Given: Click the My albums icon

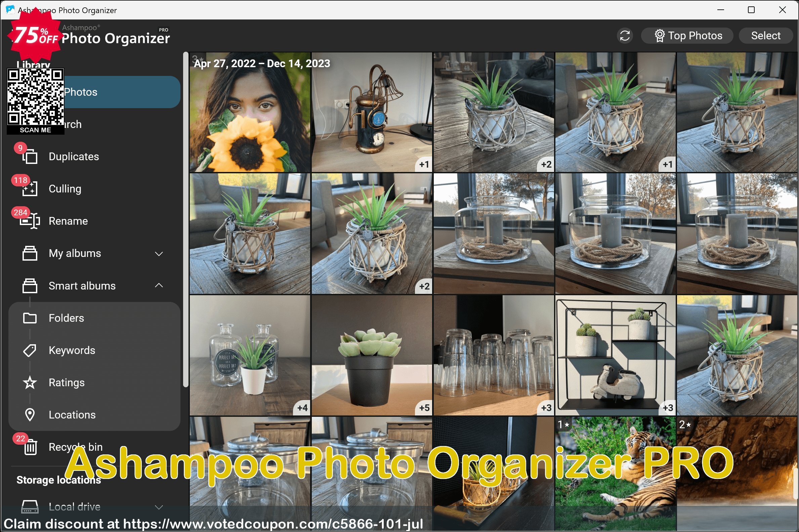Looking at the screenshot, I should (x=30, y=254).
